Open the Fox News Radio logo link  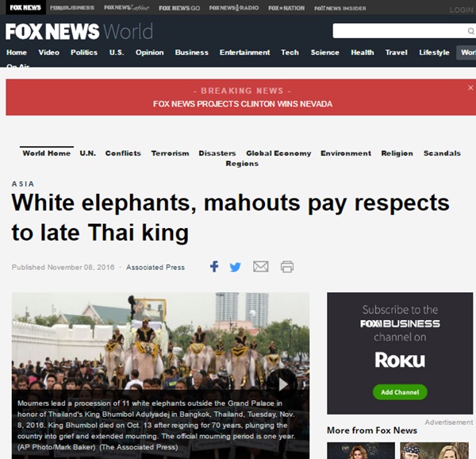pos(234,8)
